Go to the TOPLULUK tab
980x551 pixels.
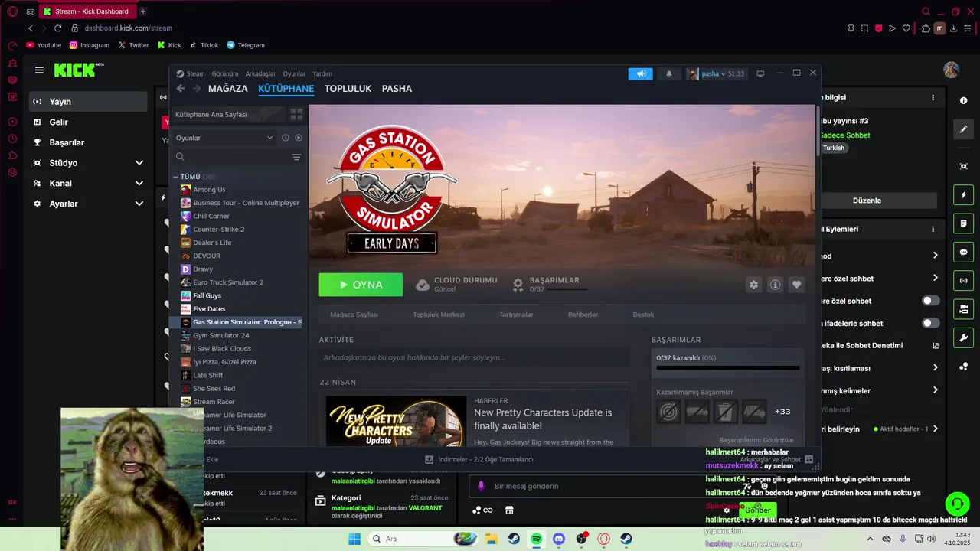point(348,89)
